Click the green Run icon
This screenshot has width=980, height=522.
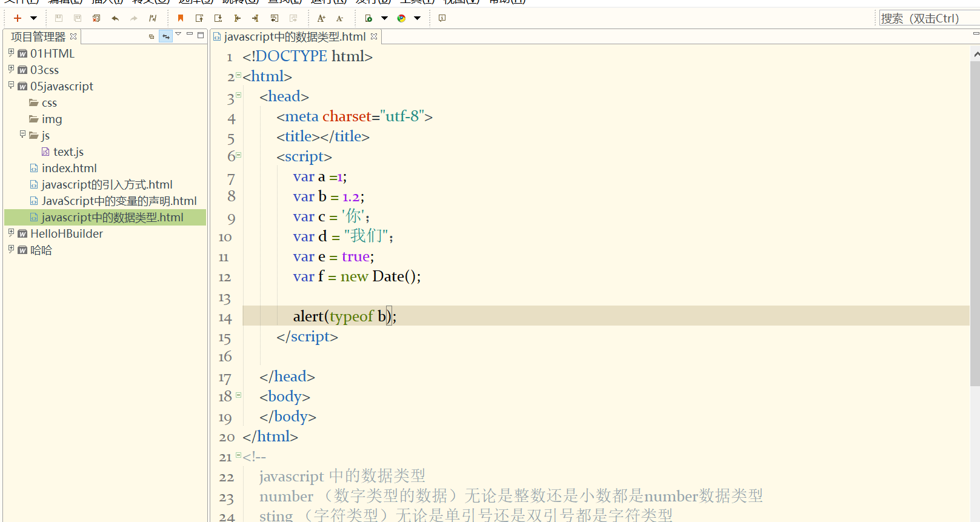click(x=368, y=18)
